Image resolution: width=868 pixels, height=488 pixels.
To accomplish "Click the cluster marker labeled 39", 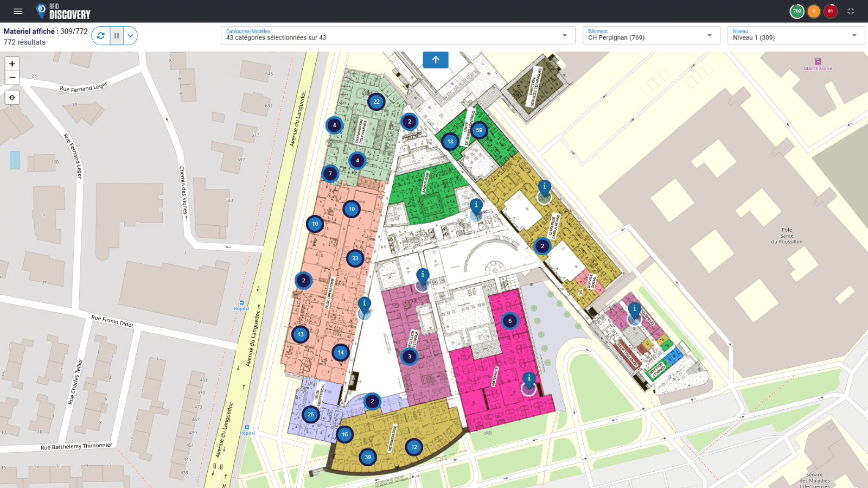I will [x=368, y=457].
